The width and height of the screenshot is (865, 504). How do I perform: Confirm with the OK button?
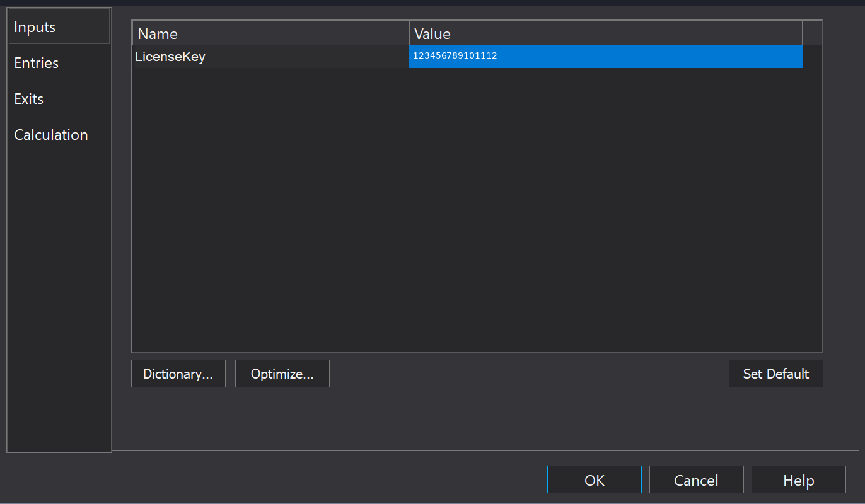tap(595, 480)
